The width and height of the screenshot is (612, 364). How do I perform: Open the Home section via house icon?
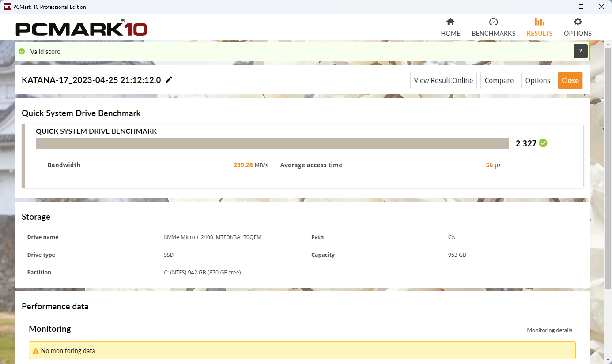(450, 22)
